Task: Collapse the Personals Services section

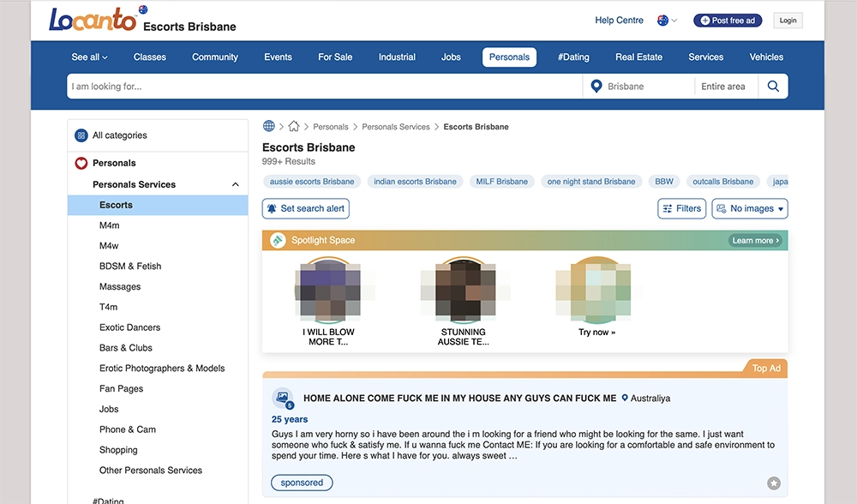Action: point(236,184)
